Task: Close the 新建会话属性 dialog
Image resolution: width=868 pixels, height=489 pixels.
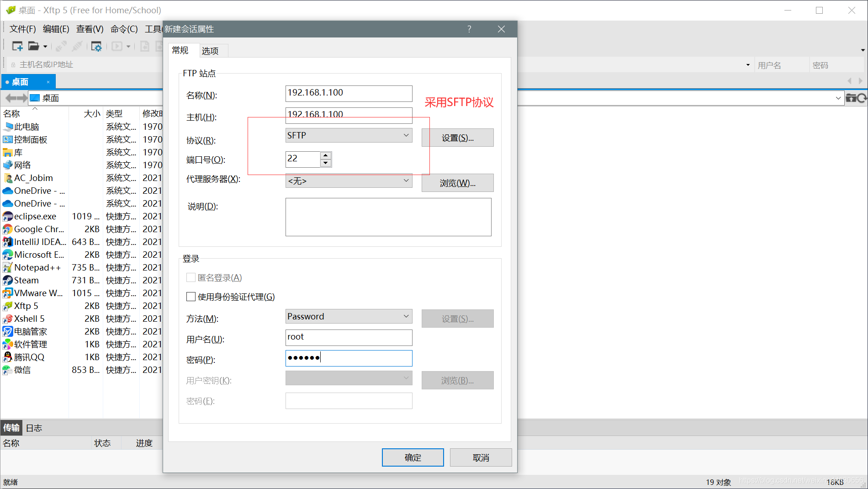Action: pyautogui.click(x=501, y=29)
